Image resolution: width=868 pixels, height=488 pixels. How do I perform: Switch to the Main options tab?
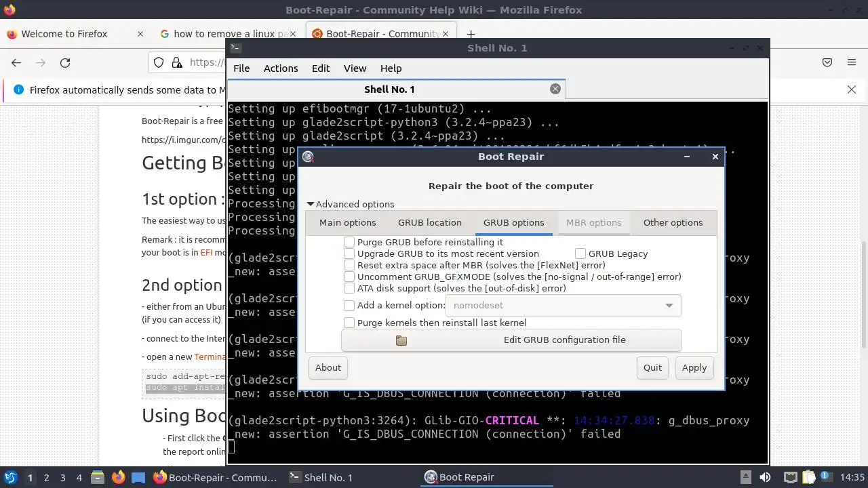(x=348, y=222)
